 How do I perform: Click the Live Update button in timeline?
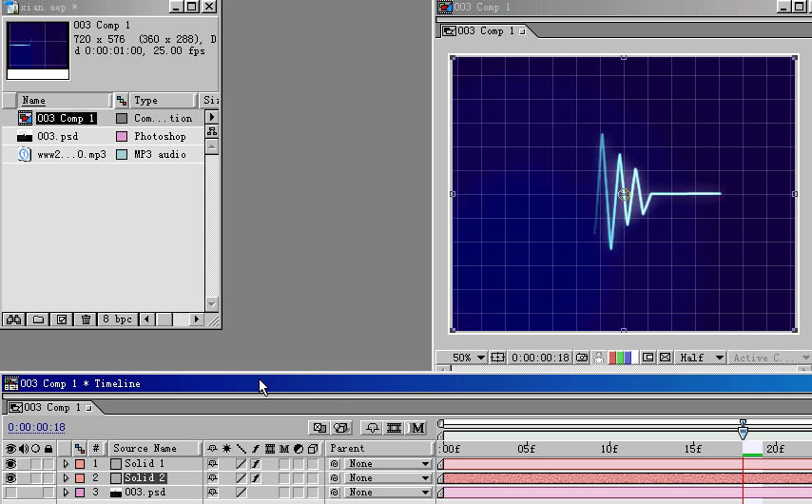[320, 428]
